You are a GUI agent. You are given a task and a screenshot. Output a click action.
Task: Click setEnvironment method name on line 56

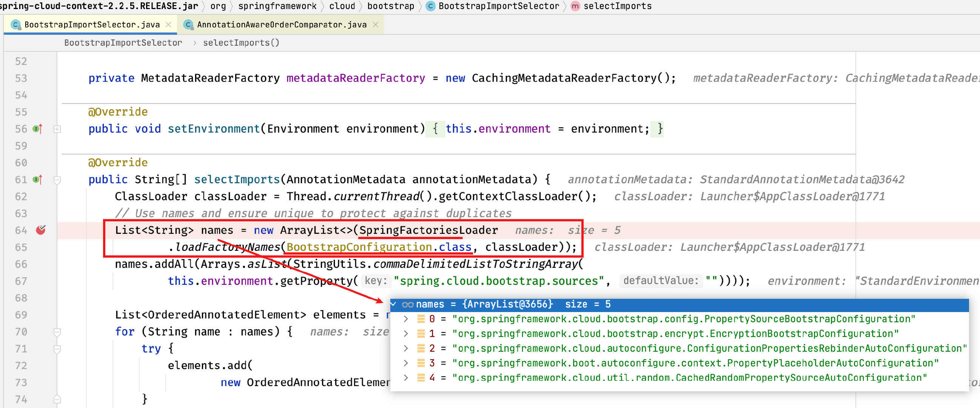(x=214, y=129)
